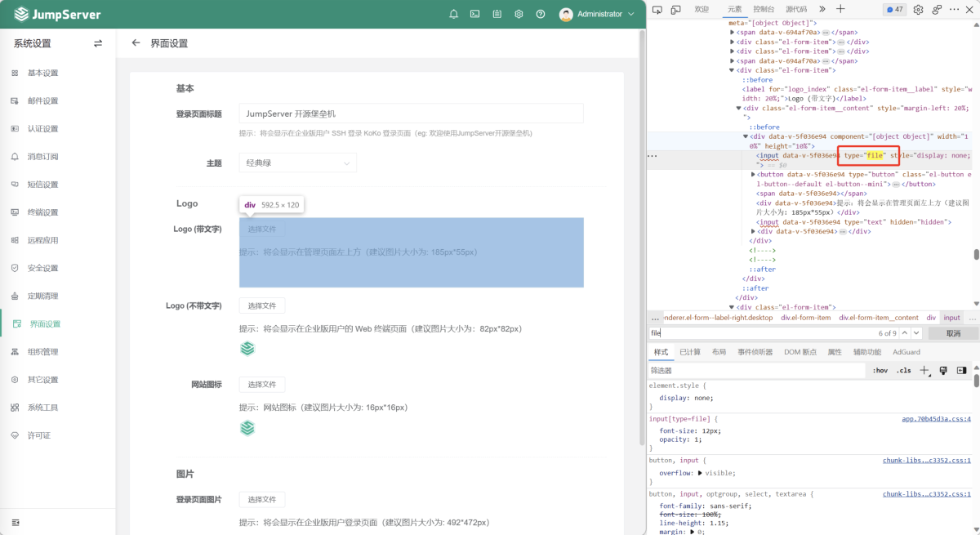
Task: Close the DevTools panel
Action: [x=971, y=10]
